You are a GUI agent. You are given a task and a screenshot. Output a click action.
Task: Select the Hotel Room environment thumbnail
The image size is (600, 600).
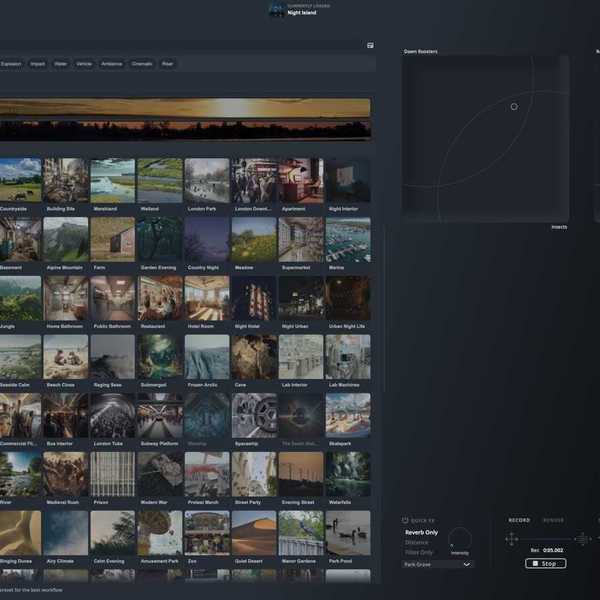(207, 298)
